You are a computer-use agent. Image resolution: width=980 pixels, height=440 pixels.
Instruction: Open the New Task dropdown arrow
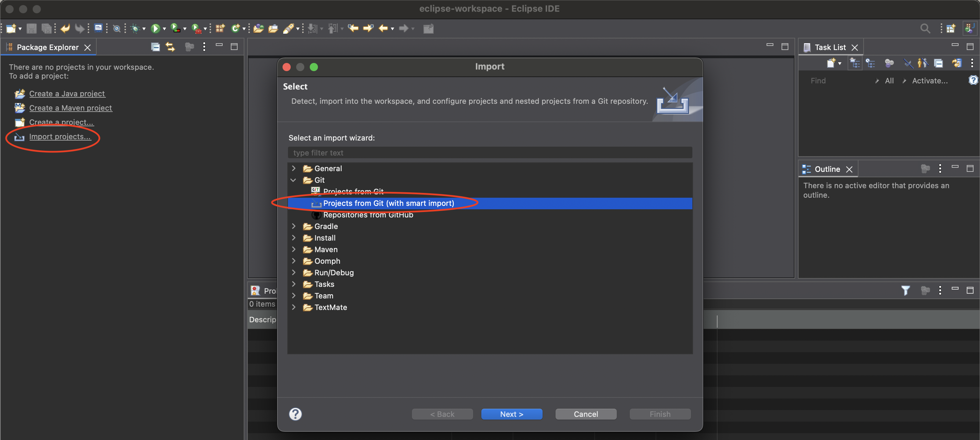pyautogui.click(x=840, y=64)
